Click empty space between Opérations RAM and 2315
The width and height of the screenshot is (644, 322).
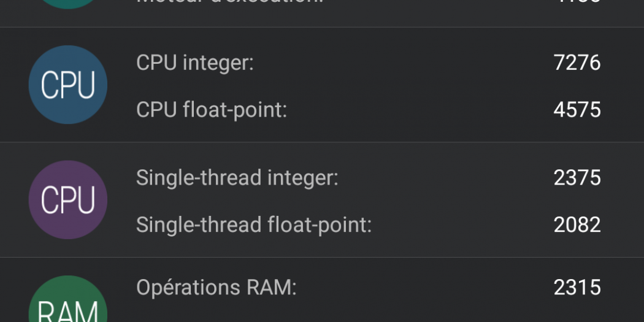tap(423, 288)
